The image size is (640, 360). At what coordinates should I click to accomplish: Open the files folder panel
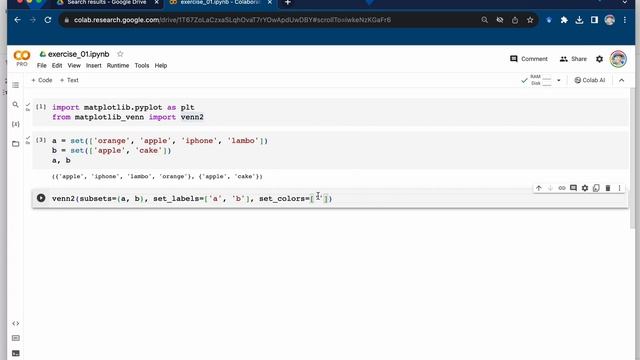tap(16, 144)
